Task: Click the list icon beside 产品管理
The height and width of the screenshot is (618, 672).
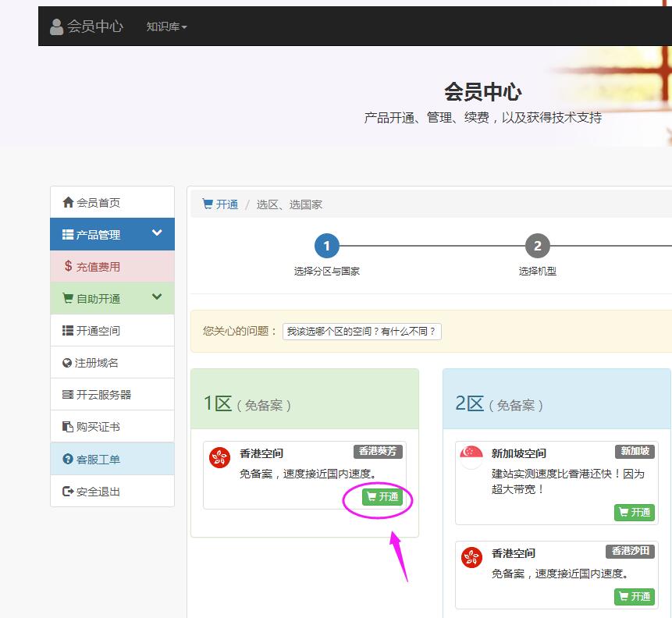Action: [68, 234]
